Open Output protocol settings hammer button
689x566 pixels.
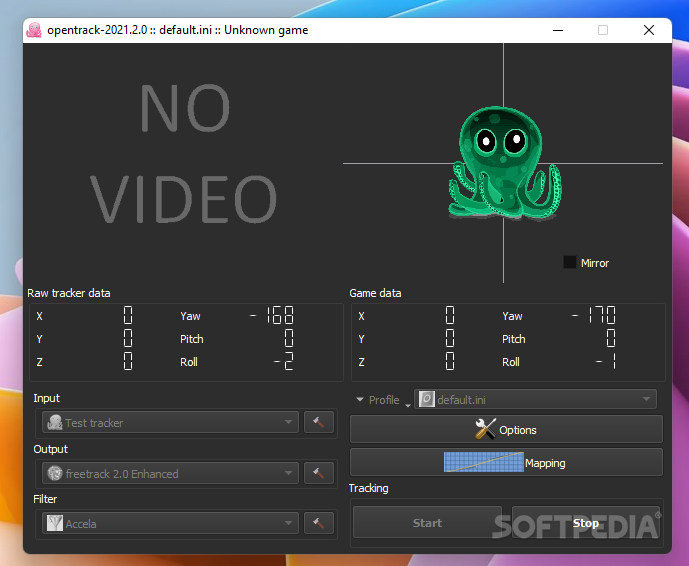pyautogui.click(x=319, y=473)
